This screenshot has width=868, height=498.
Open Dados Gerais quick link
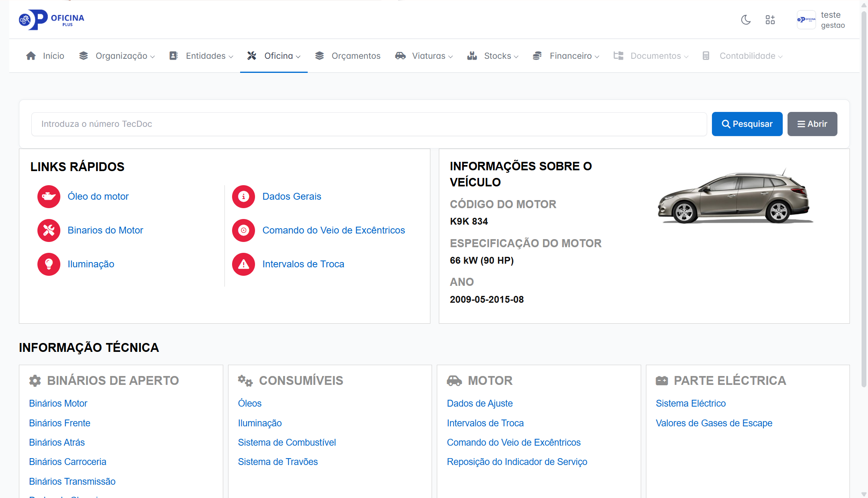pos(292,196)
